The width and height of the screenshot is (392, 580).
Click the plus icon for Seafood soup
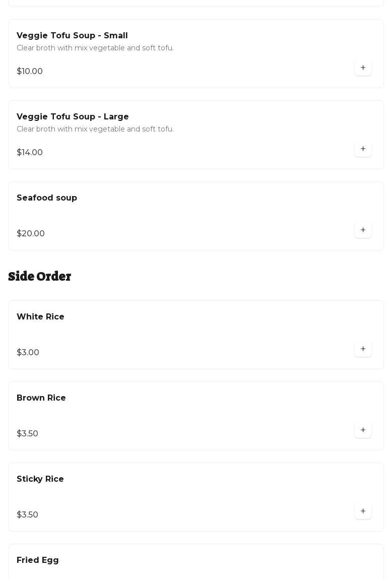pos(363,230)
